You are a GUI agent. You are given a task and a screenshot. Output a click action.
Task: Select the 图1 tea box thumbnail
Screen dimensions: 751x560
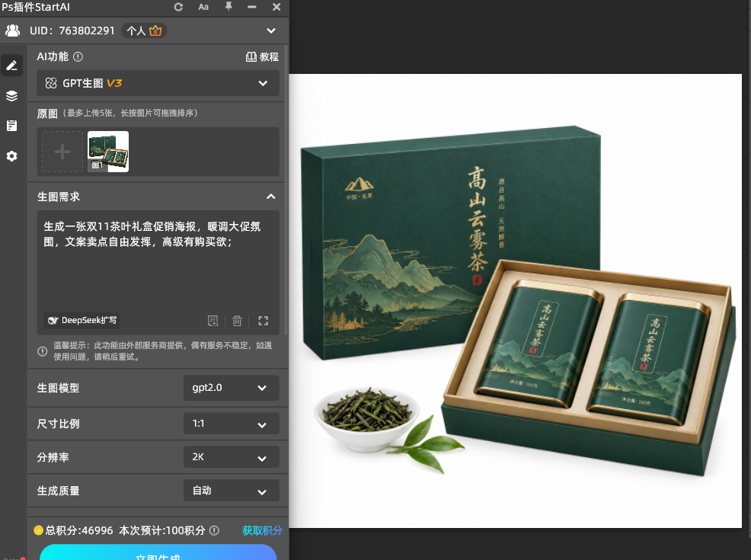point(108,152)
